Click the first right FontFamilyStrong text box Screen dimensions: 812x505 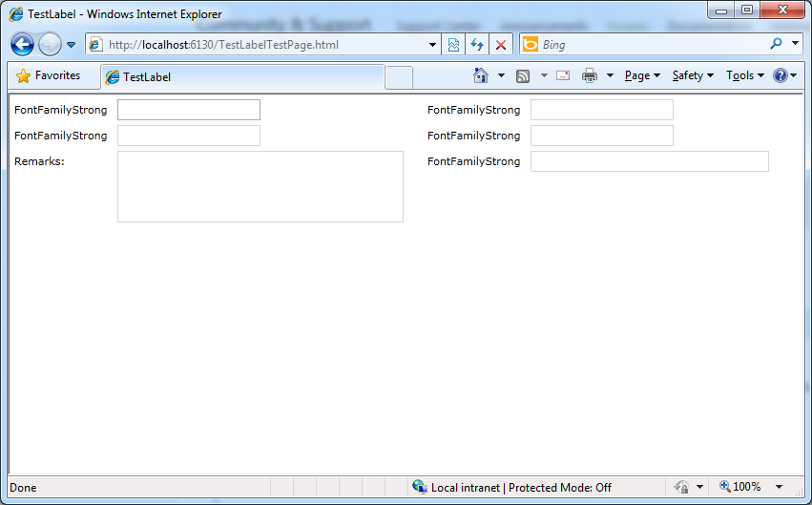602,110
